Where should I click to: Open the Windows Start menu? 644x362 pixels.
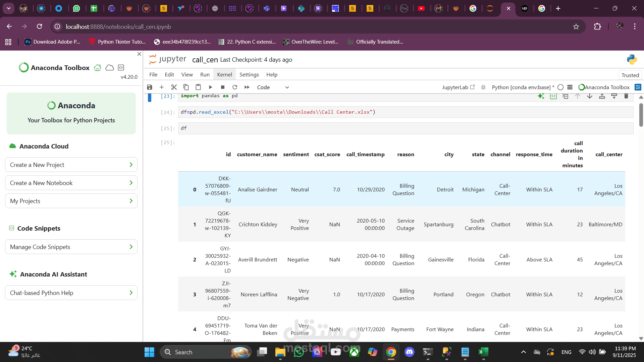click(x=149, y=352)
